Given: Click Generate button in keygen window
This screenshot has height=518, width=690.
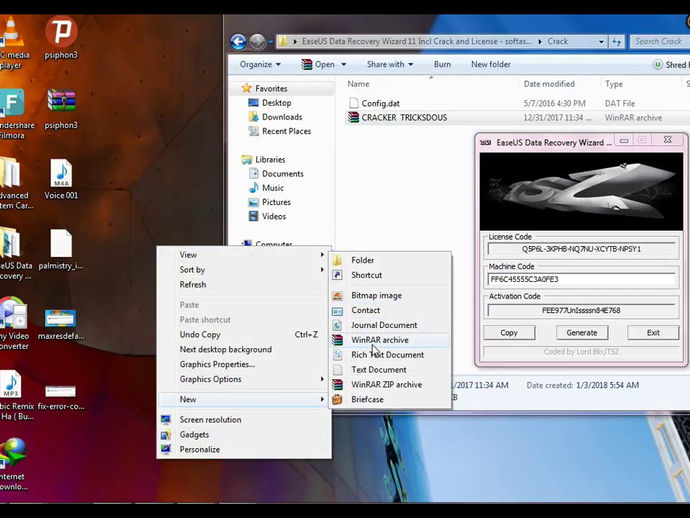Looking at the screenshot, I should (x=582, y=333).
